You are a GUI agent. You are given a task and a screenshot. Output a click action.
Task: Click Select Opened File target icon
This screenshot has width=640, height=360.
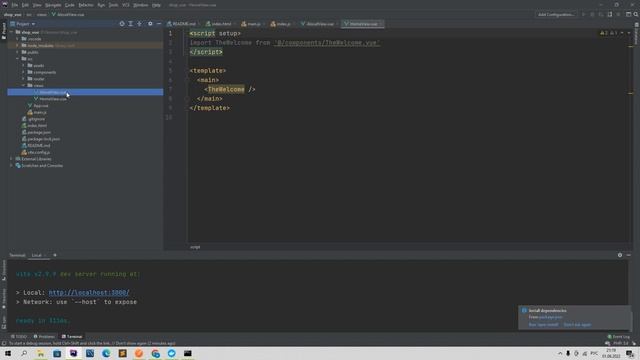(122, 24)
